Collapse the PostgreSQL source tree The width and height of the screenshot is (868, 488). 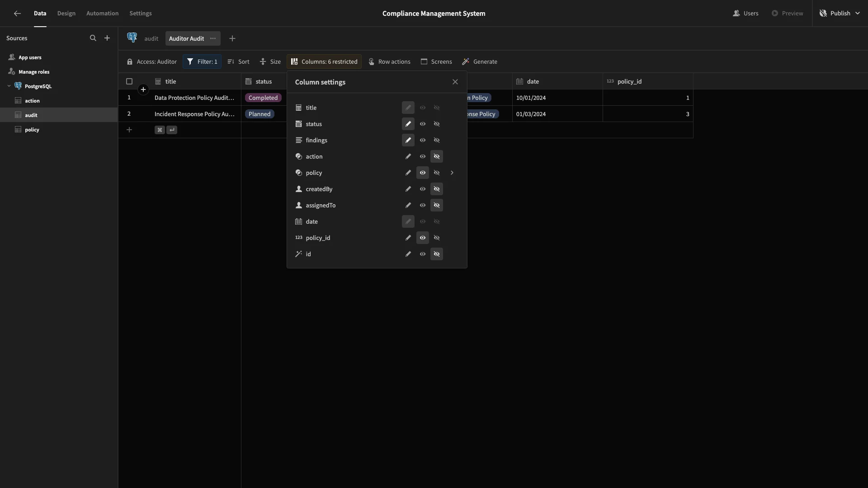pyautogui.click(x=9, y=86)
